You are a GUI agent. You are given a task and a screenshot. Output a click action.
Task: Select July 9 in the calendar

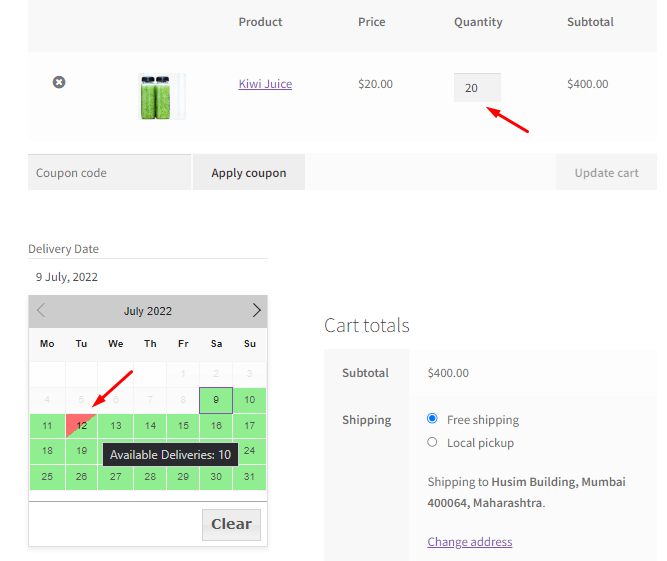216,400
